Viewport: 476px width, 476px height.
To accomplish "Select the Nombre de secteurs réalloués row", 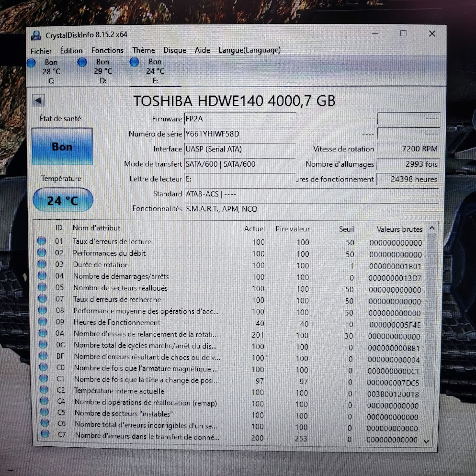I will pos(230,288).
